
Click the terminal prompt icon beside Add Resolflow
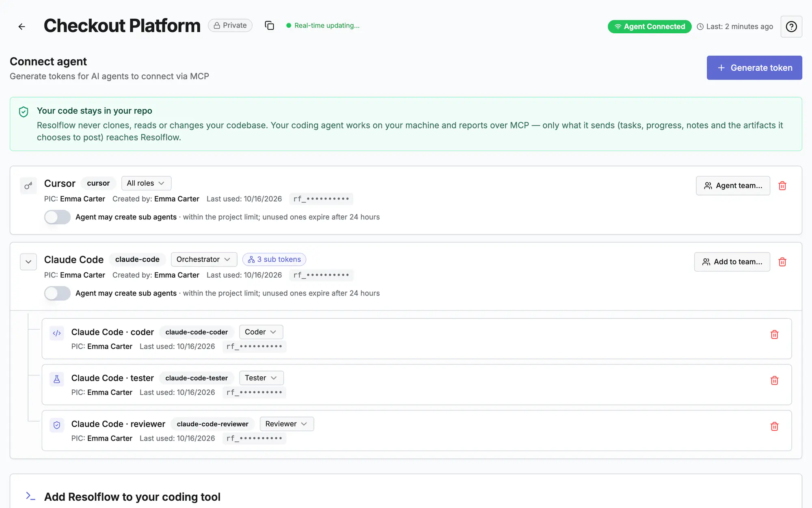point(30,496)
